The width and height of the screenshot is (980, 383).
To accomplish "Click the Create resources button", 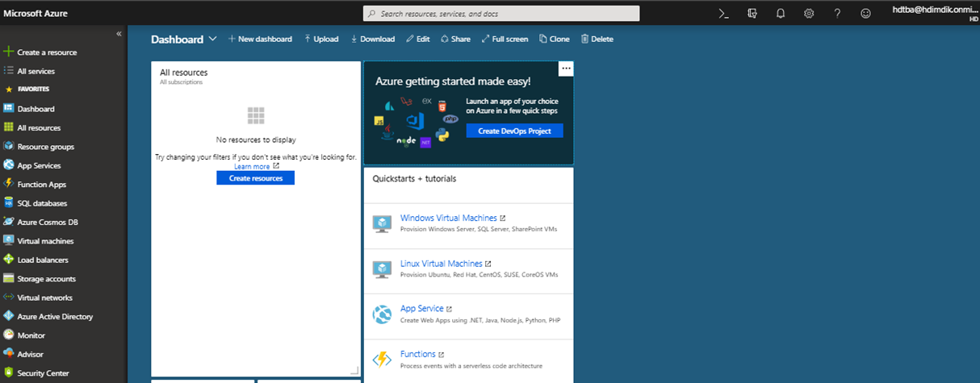I will click(255, 178).
